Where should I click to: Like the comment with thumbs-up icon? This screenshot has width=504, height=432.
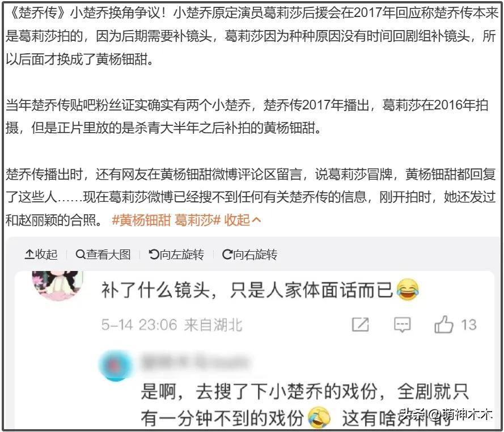point(443,324)
